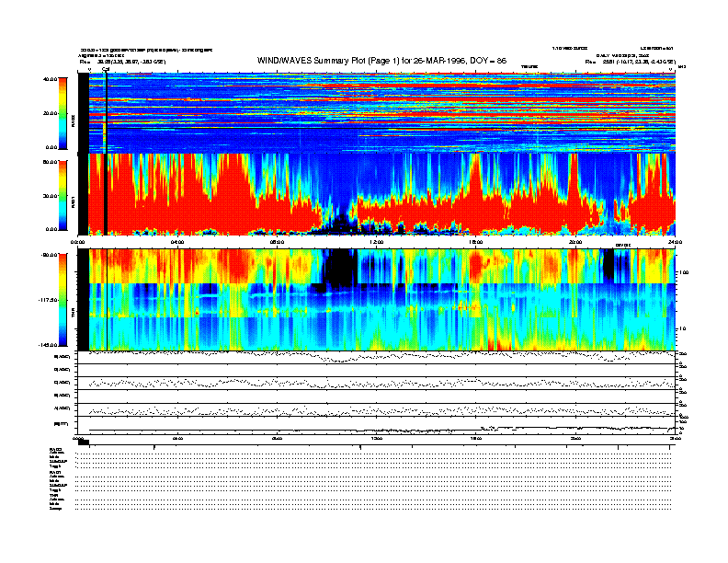Click the RAD1 spectrogram panel
728x563 pixels.
tap(377, 194)
